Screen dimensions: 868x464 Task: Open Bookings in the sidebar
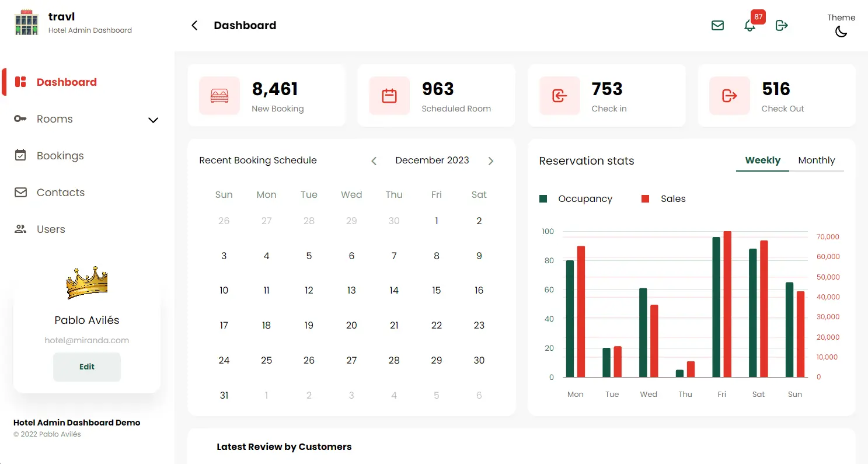(x=60, y=156)
